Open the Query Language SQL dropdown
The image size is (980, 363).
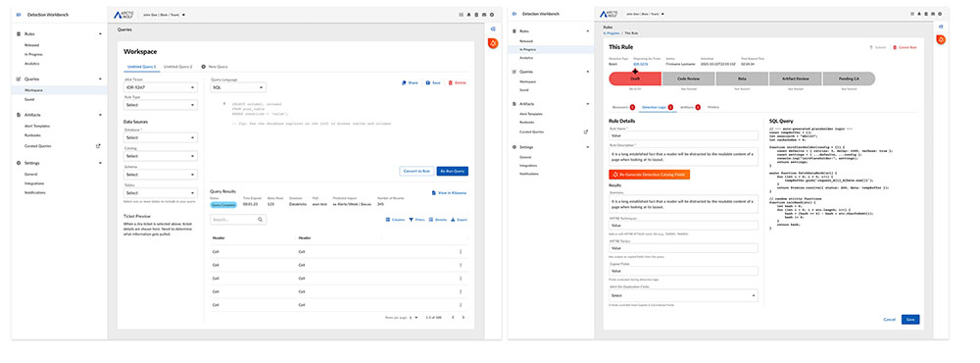click(x=239, y=87)
